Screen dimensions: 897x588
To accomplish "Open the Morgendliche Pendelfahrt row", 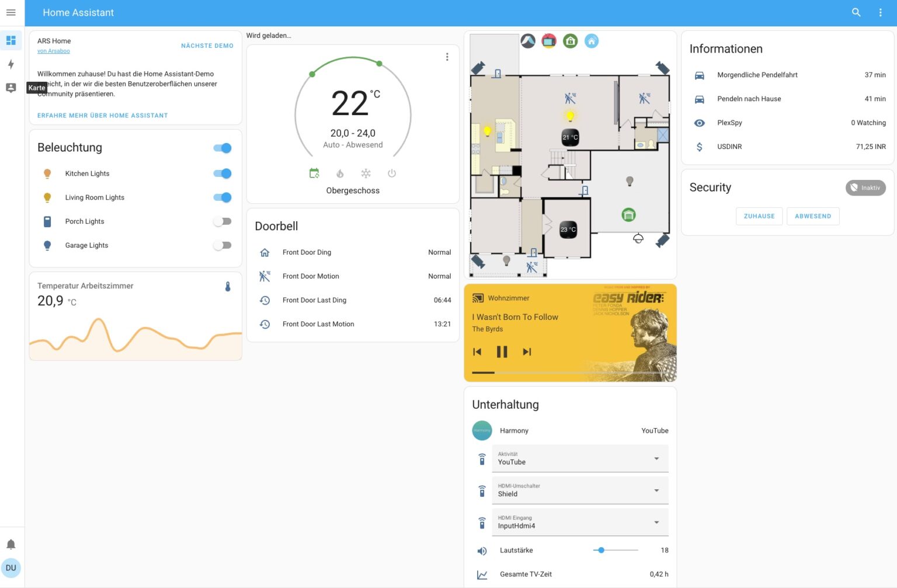I will (x=788, y=75).
